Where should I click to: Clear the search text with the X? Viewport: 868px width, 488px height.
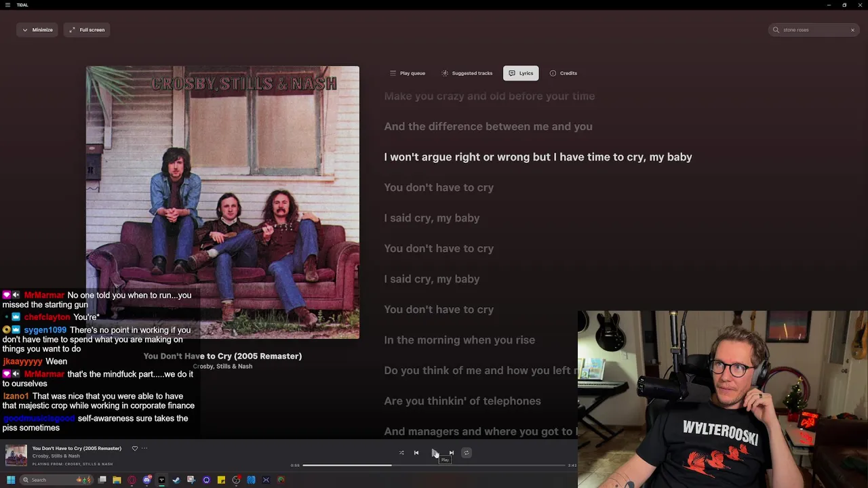[852, 30]
